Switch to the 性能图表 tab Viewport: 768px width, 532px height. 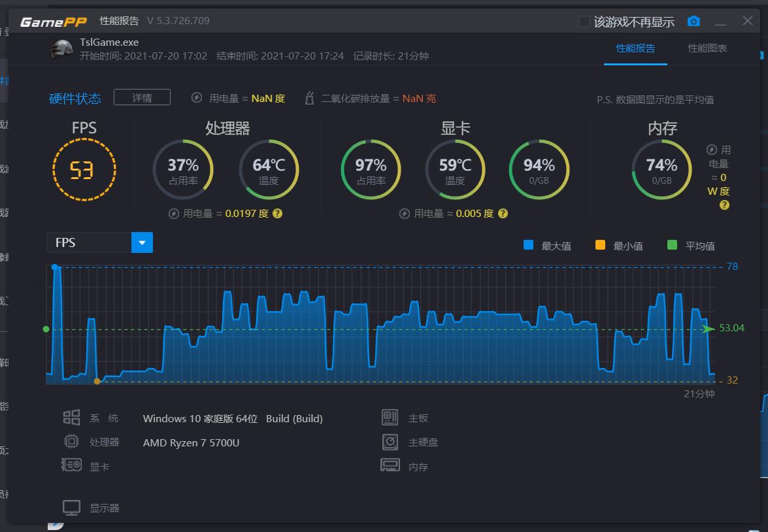click(x=707, y=48)
